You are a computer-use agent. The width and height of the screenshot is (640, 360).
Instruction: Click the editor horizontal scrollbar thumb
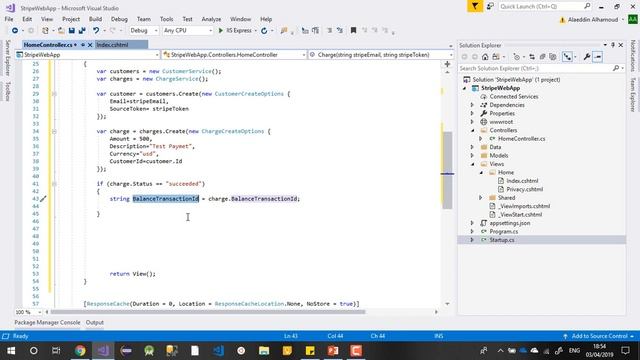pos(207,312)
